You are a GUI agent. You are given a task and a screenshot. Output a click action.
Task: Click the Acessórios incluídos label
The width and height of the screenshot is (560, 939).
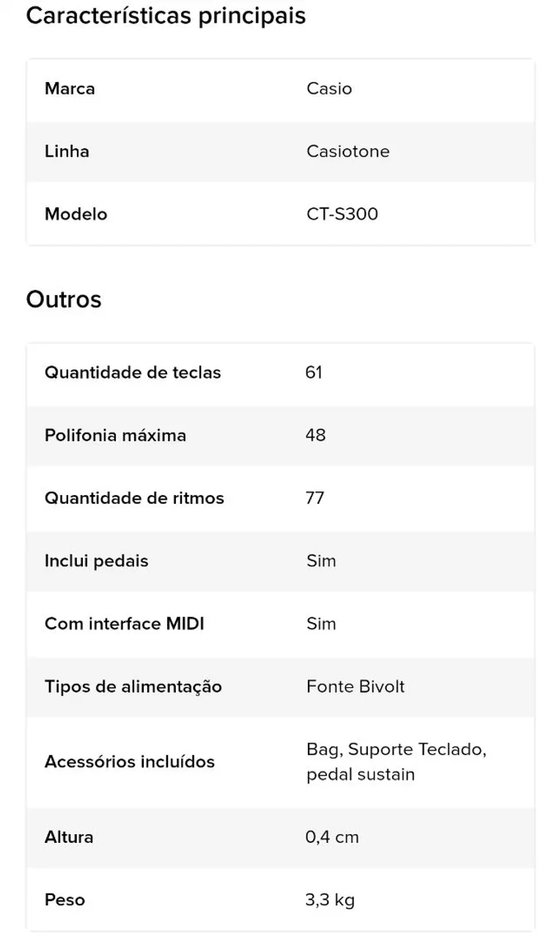point(130,762)
